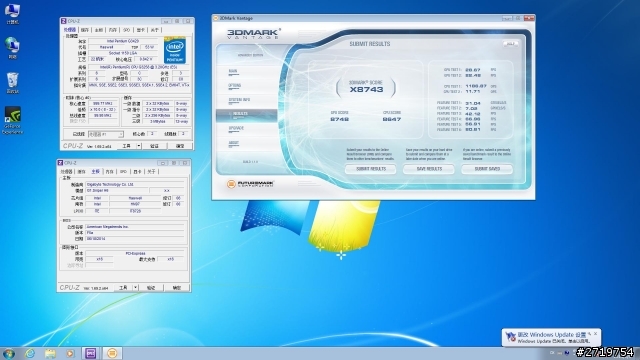Select the SPD tab in lower CPU-Z

tap(123, 172)
